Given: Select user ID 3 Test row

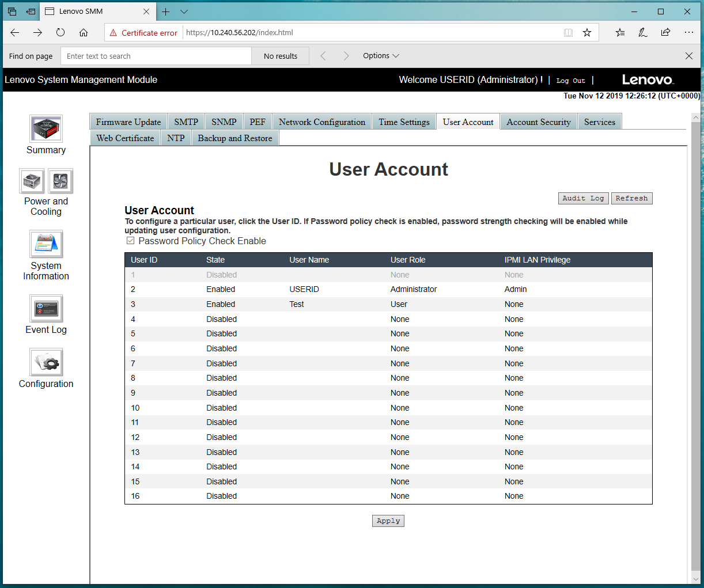Looking at the screenshot, I should (133, 304).
